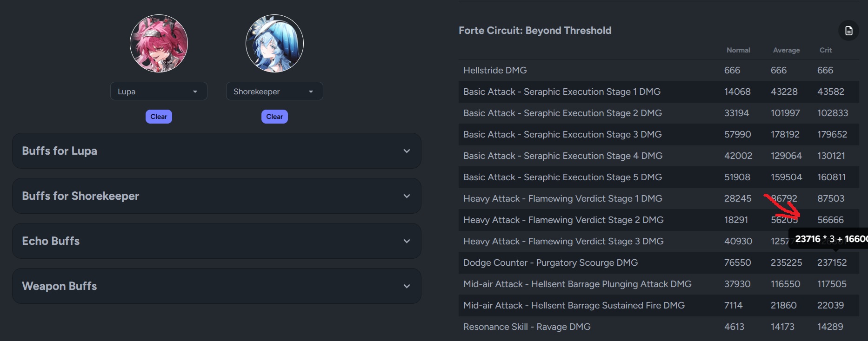This screenshot has width=868, height=341.
Task: Click Average value 101997
Action: click(x=785, y=113)
